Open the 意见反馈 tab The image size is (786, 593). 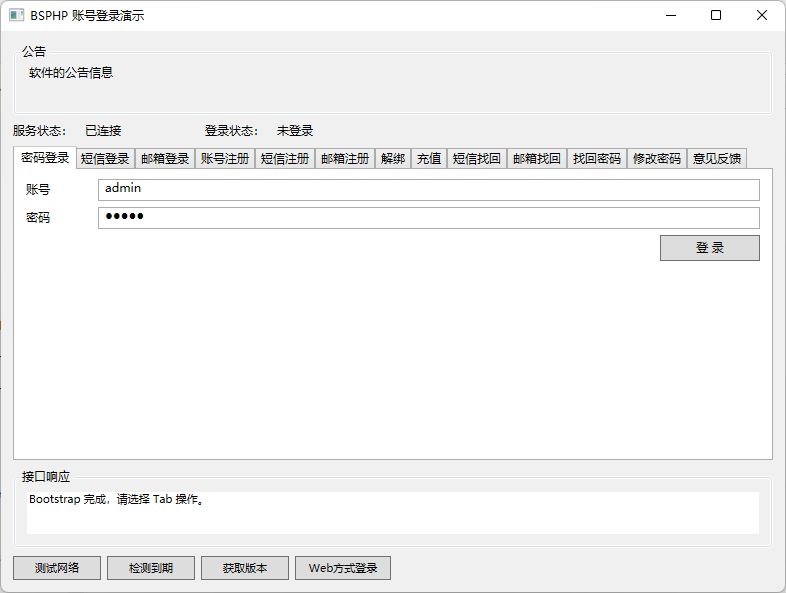717,159
